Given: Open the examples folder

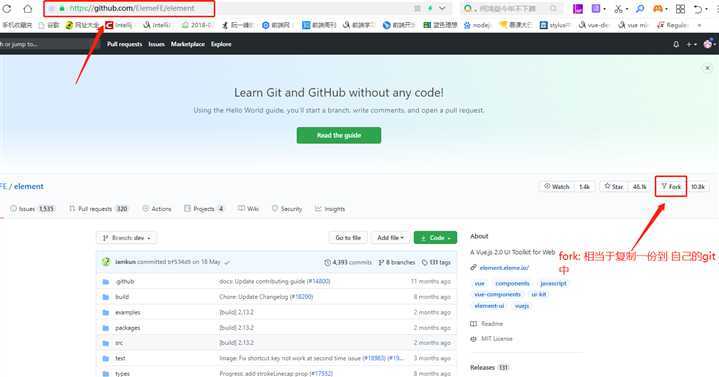Looking at the screenshot, I should point(128,312).
